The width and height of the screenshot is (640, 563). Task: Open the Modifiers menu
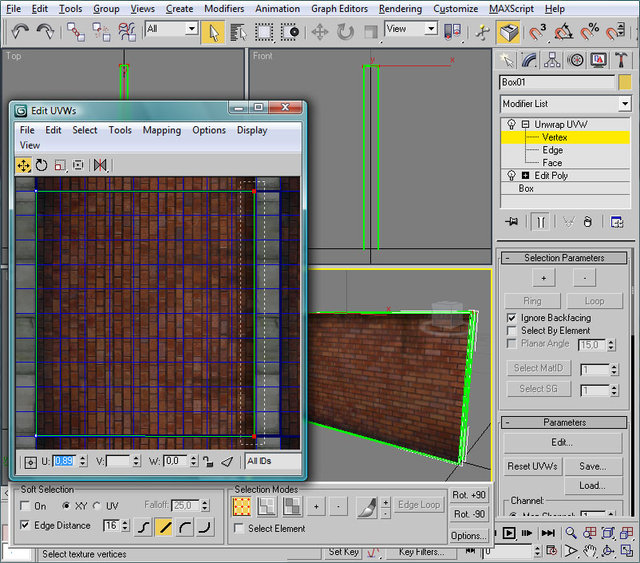(224, 9)
